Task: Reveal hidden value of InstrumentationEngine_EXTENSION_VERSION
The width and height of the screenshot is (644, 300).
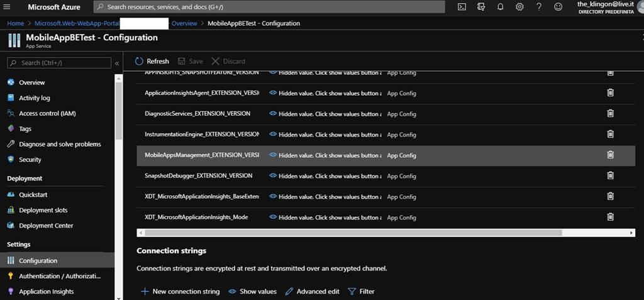Action: tap(273, 134)
